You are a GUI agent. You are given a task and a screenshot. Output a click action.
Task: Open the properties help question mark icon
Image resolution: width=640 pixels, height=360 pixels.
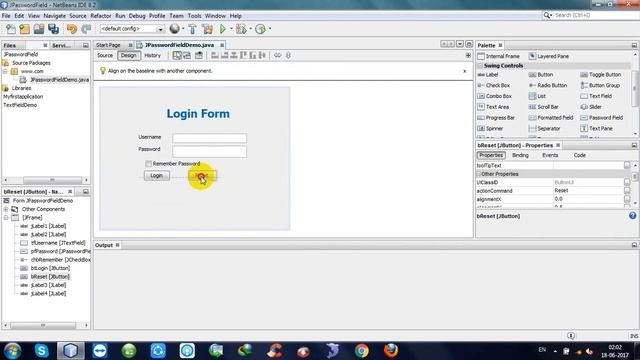click(x=632, y=216)
